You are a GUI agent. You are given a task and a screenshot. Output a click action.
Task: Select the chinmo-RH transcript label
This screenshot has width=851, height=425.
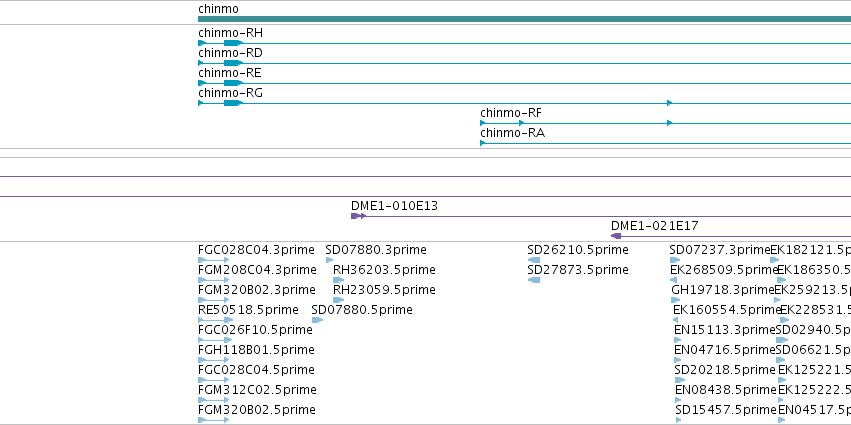tap(230, 33)
